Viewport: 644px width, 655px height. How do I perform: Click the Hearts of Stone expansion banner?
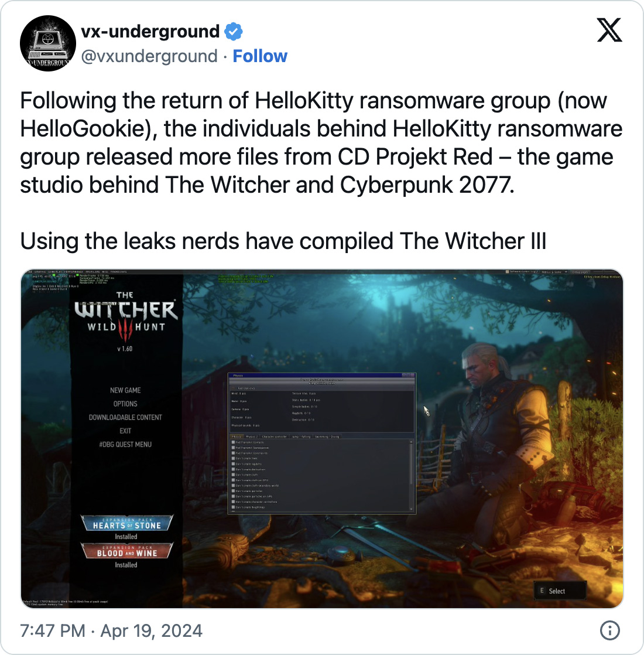(126, 523)
